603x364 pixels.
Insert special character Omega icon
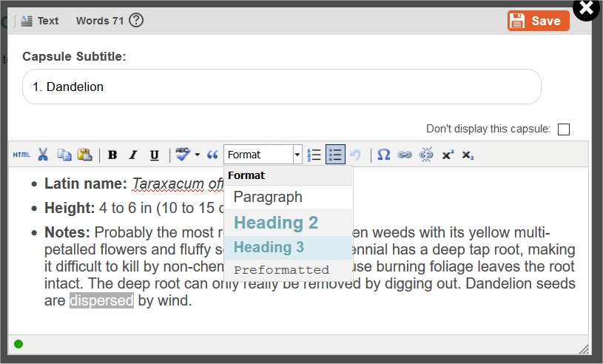click(383, 155)
